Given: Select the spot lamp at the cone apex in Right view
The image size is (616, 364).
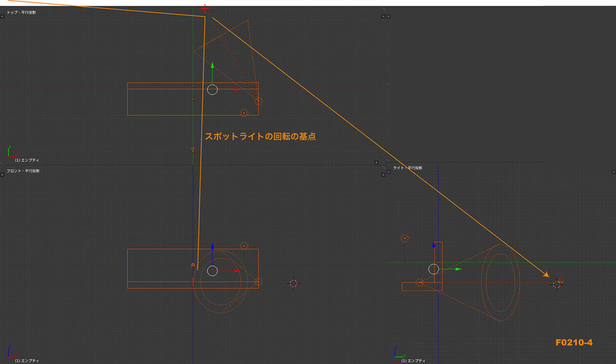Looking at the screenshot, I should pyautogui.click(x=420, y=282).
